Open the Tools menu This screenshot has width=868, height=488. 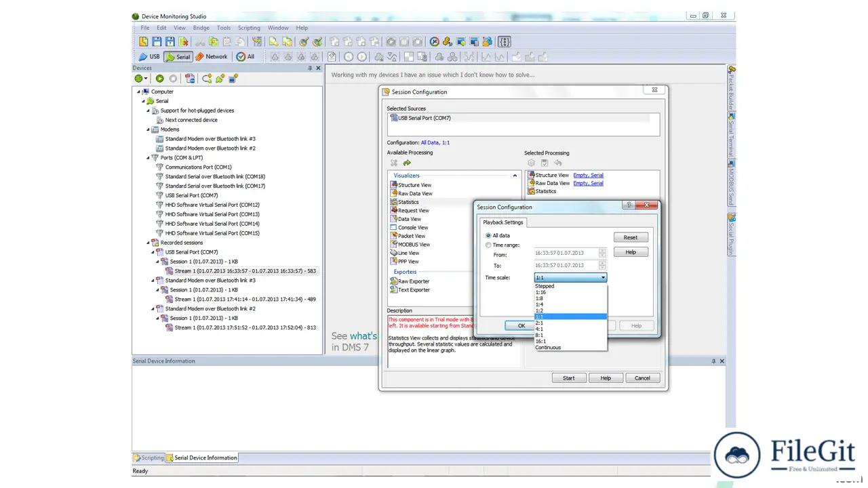(224, 28)
